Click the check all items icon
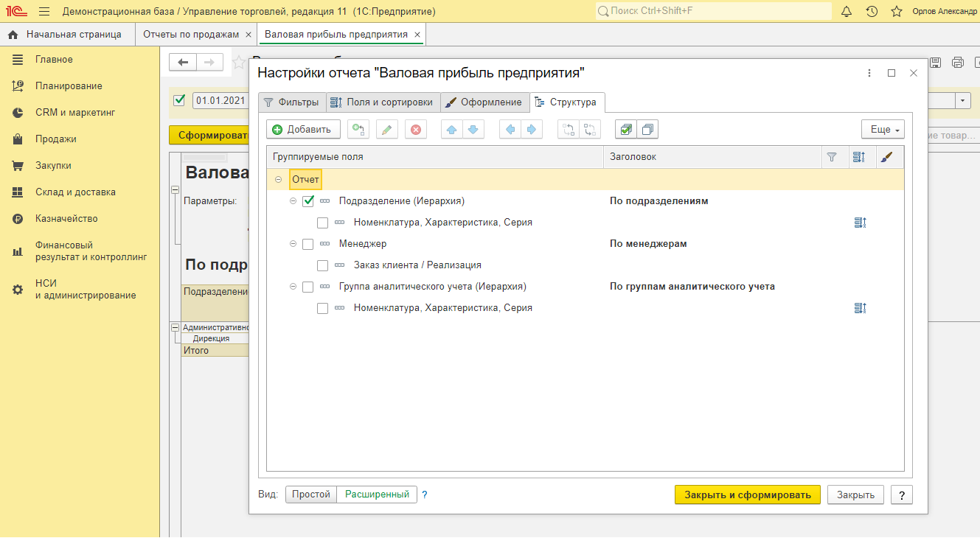The height and width of the screenshot is (538, 980). [x=625, y=130]
